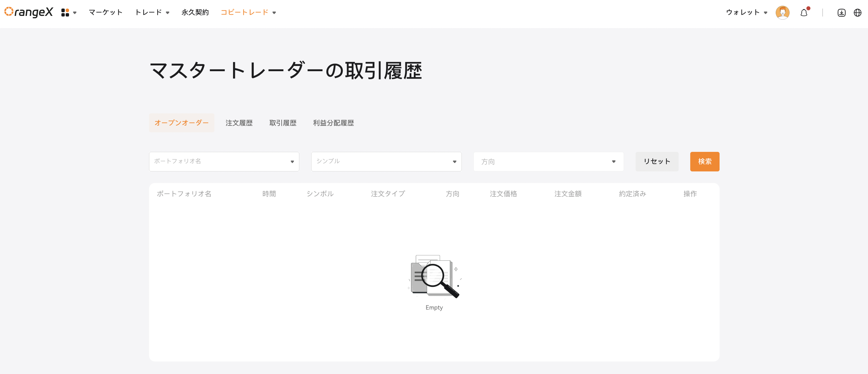Image resolution: width=868 pixels, height=374 pixels.
Task: Open the user avatar profile
Action: click(x=782, y=13)
